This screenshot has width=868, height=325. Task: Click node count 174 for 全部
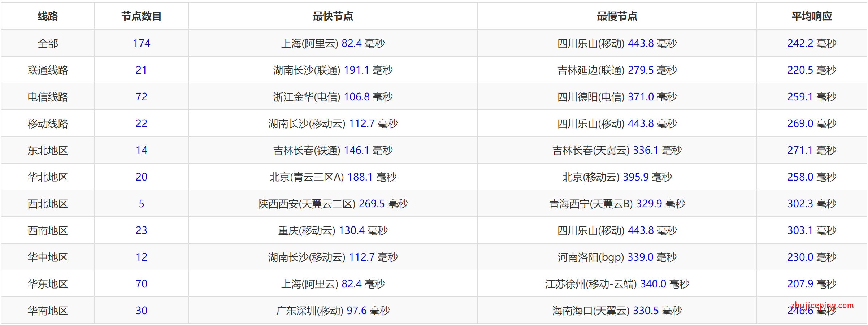pyautogui.click(x=142, y=43)
